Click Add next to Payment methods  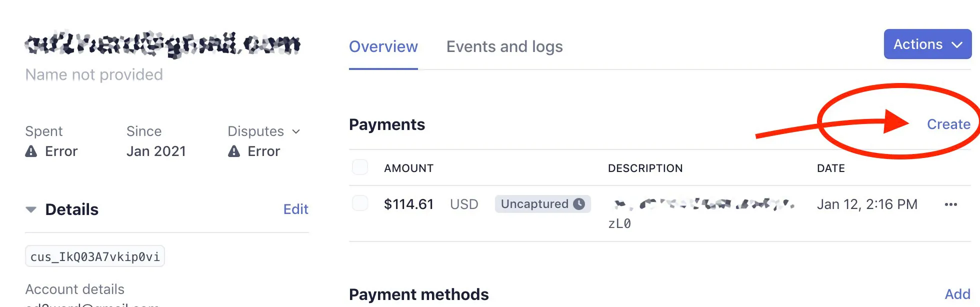click(x=957, y=294)
